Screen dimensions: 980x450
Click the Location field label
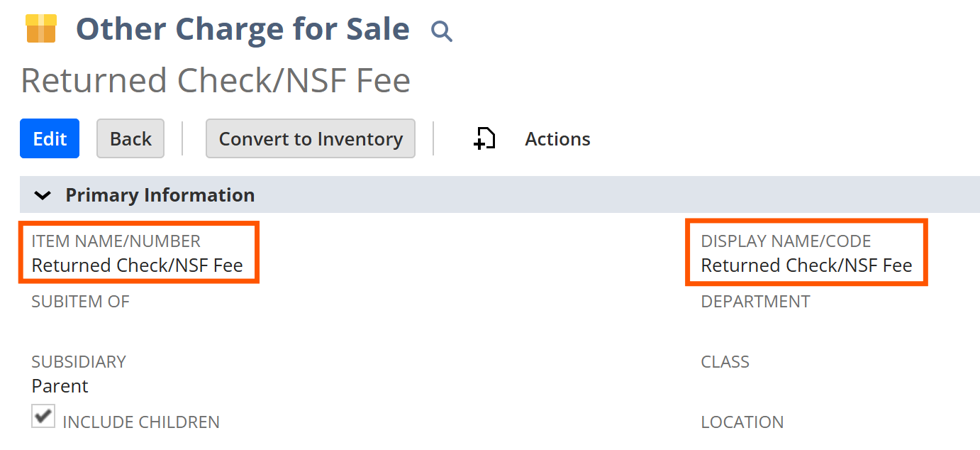pos(742,422)
